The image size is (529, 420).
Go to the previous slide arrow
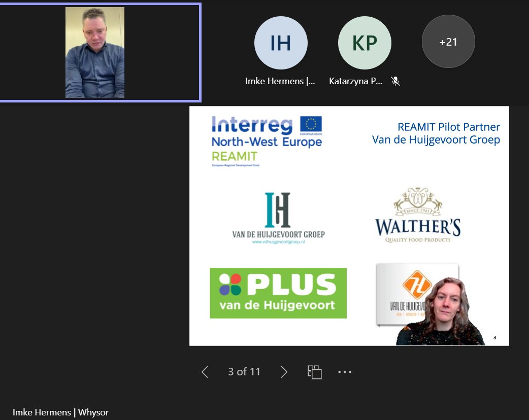tap(205, 372)
